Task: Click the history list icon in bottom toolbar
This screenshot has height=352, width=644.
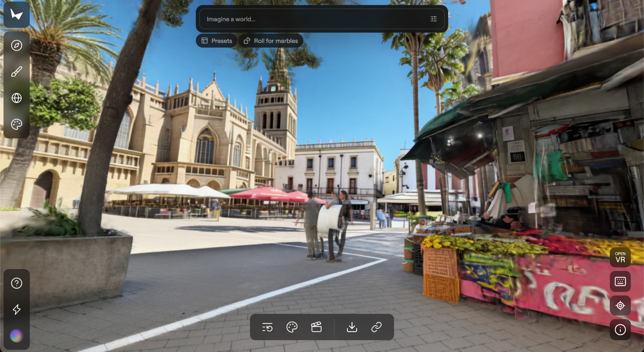Action: pyautogui.click(x=267, y=327)
